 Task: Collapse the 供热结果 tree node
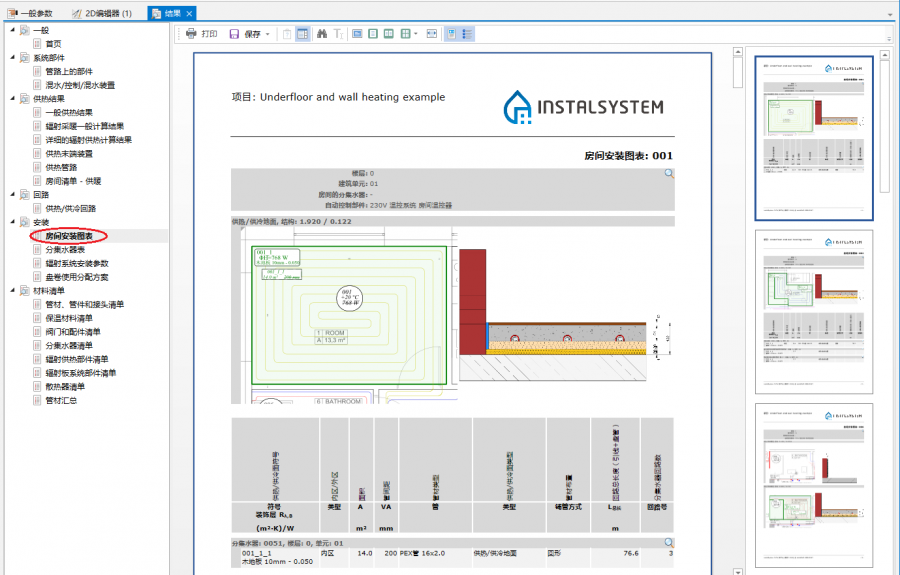[x=12, y=98]
